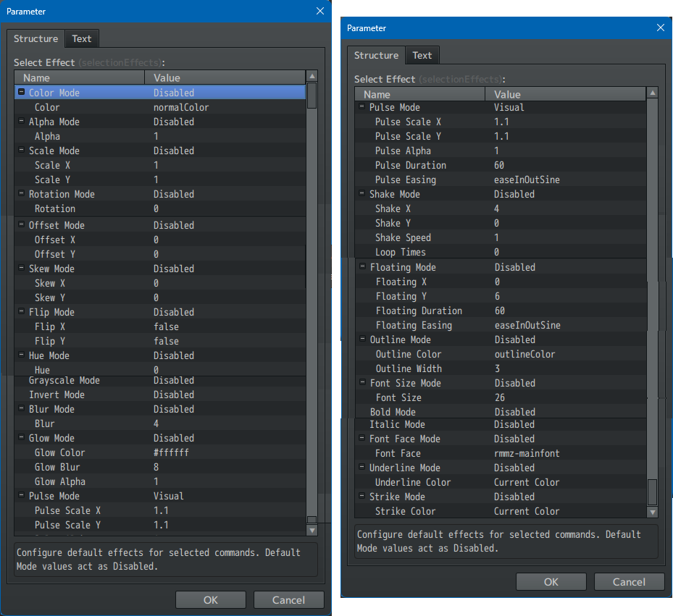
Task: Open the Text tab in left window
Action: coord(82,38)
